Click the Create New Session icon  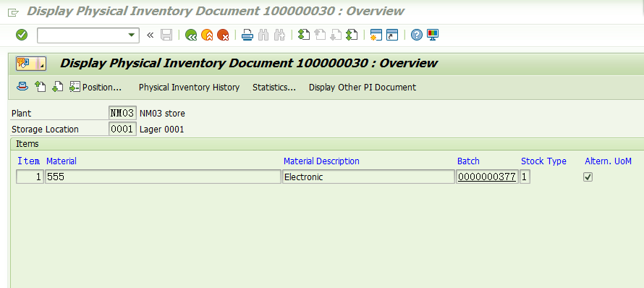pos(376,35)
